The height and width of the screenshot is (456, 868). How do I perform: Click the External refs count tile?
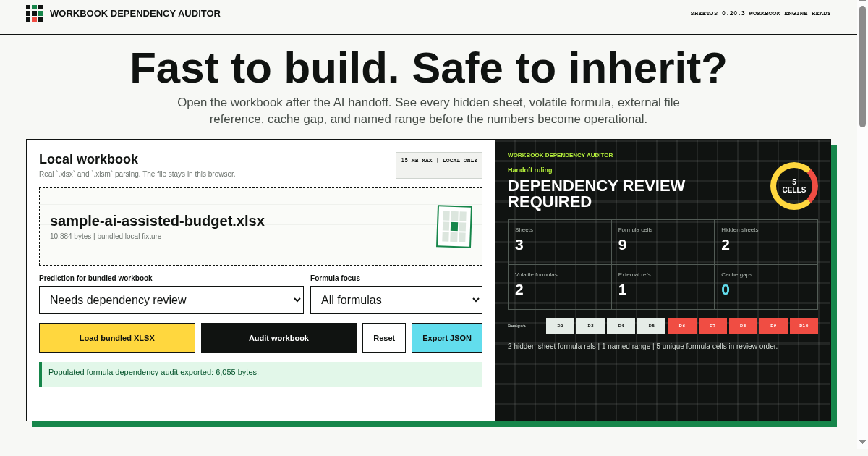click(663, 287)
